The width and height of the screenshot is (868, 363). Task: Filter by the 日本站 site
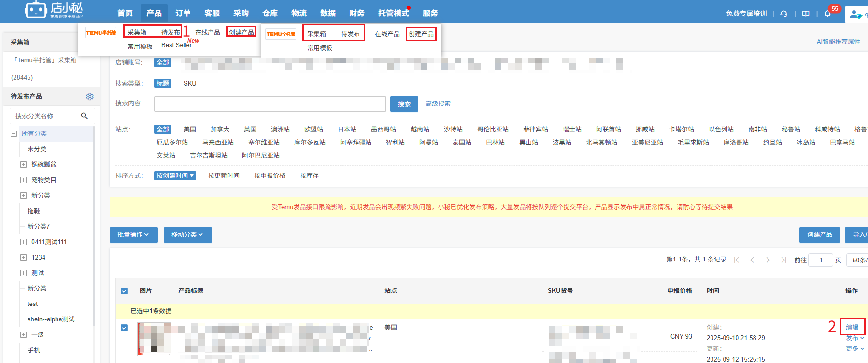tap(347, 129)
